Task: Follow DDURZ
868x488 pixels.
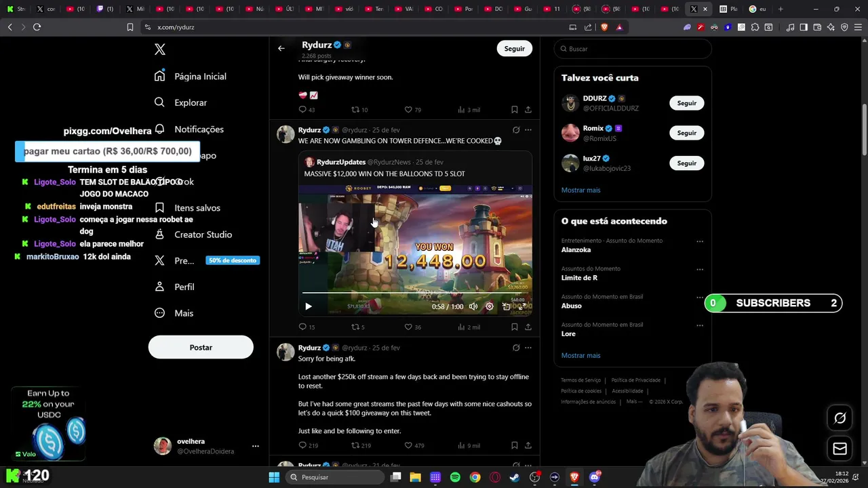Action: click(x=686, y=103)
